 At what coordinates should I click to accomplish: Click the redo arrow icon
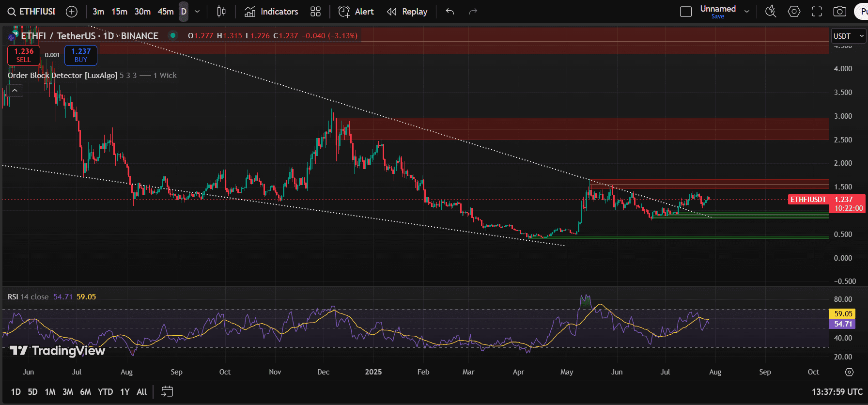coord(473,12)
